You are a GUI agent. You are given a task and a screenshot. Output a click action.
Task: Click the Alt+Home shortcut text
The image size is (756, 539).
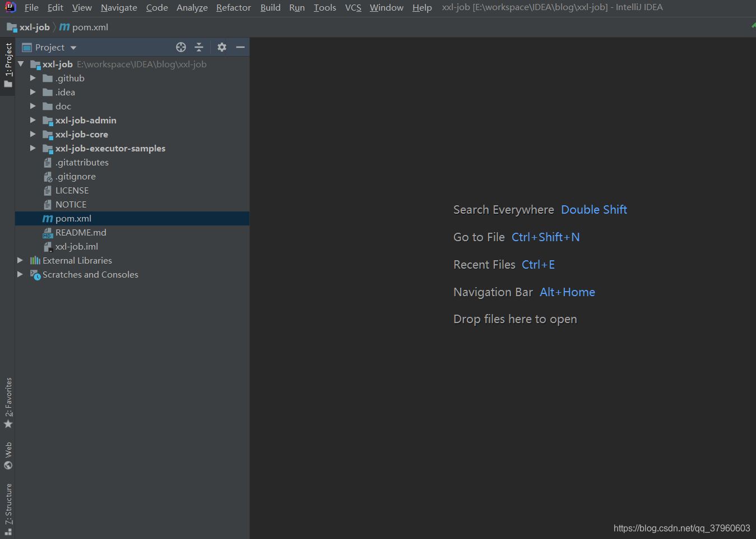[x=567, y=292]
